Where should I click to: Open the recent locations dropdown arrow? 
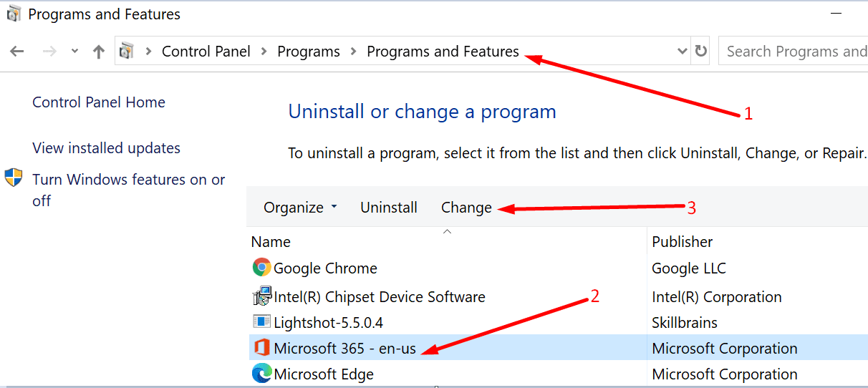pos(74,52)
